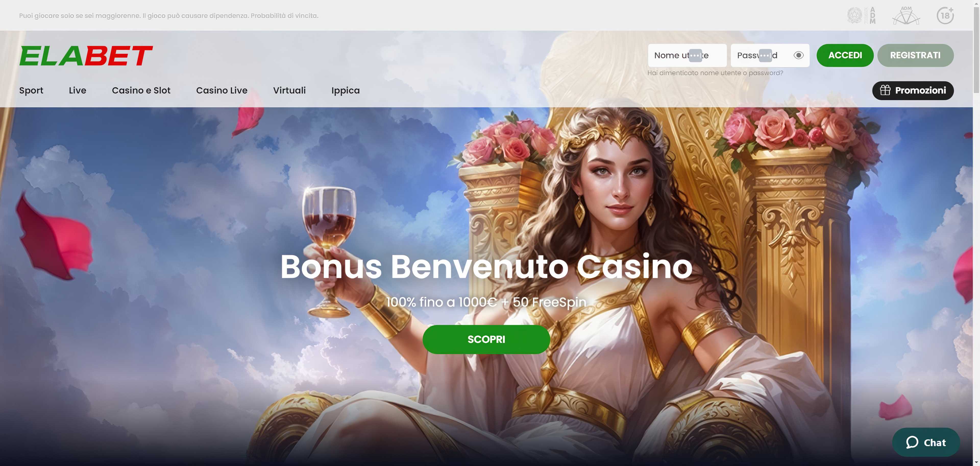The width and height of the screenshot is (980, 466).
Task: Open Casino e Slot menu
Action: click(x=141, y=90)
